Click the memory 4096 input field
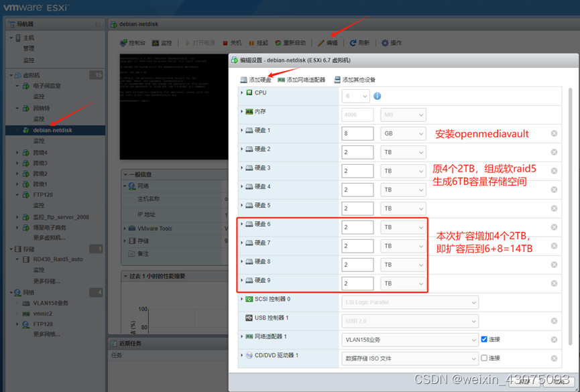Screen dimensions: 580x392 tap(357, 115)
